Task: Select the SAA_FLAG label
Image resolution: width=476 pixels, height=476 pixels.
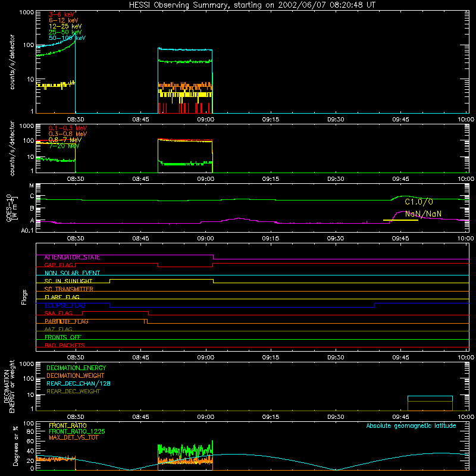Action: tap(58, 313)
